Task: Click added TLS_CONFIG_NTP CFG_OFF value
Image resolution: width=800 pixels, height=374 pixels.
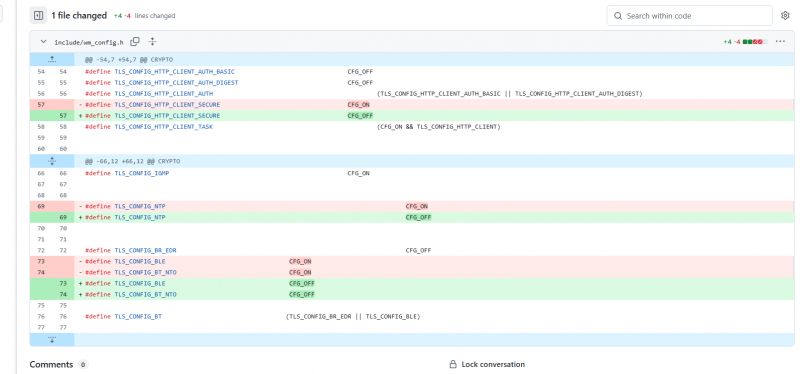Action: [418, 217]
